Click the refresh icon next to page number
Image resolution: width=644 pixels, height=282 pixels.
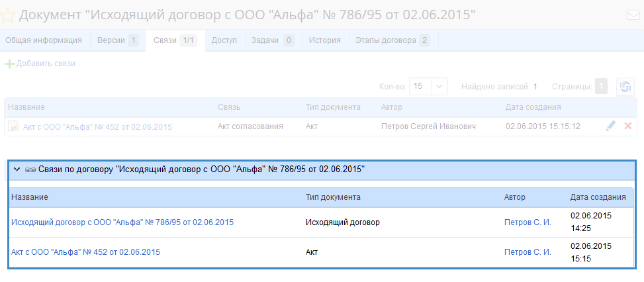tap(625, 87)
